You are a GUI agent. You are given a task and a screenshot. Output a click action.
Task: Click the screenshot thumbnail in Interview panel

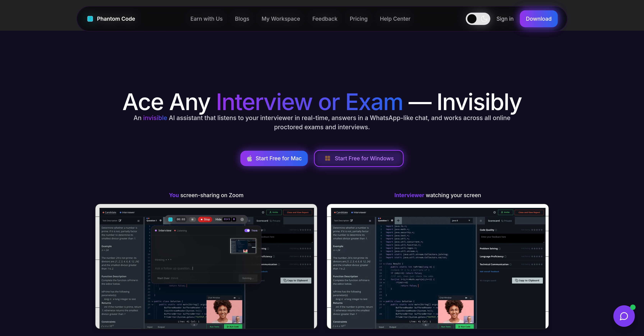(x=243, y=246)
